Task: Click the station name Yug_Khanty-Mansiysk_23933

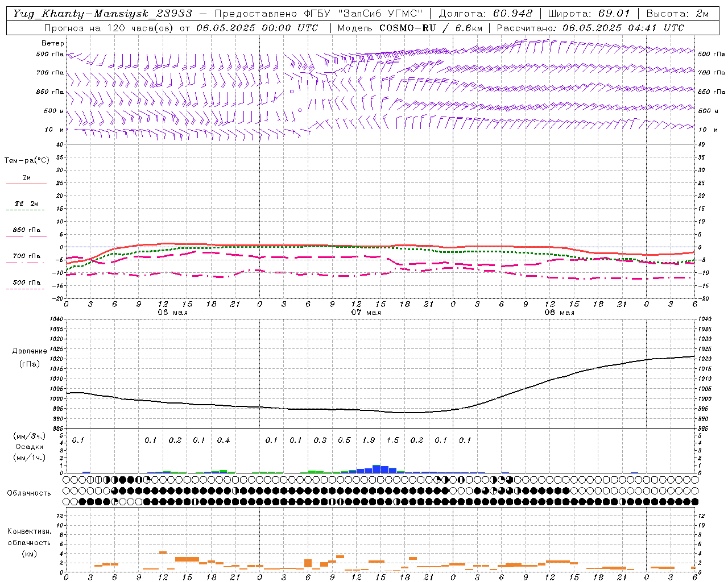Action: pos(102,14)
